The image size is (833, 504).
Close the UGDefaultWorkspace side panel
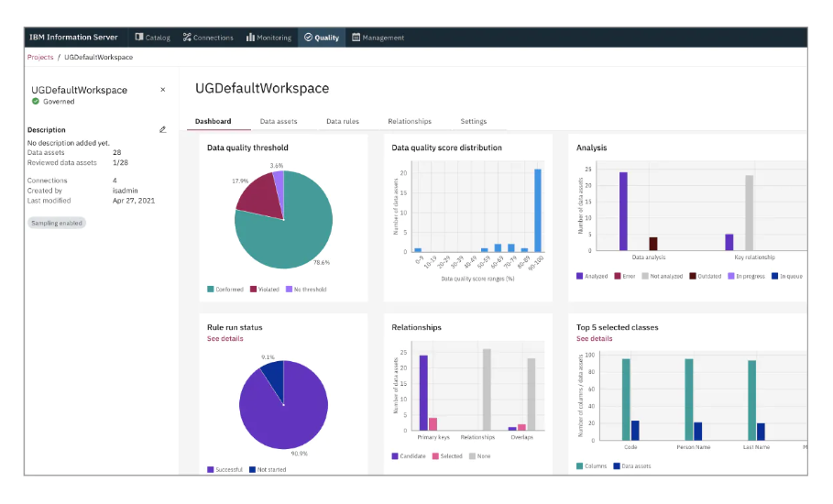163,90
